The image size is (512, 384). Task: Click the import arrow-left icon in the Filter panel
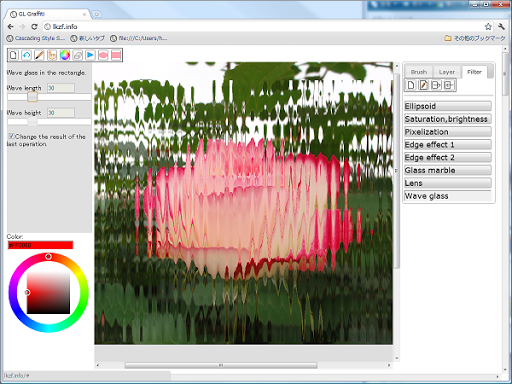point(449,85)
